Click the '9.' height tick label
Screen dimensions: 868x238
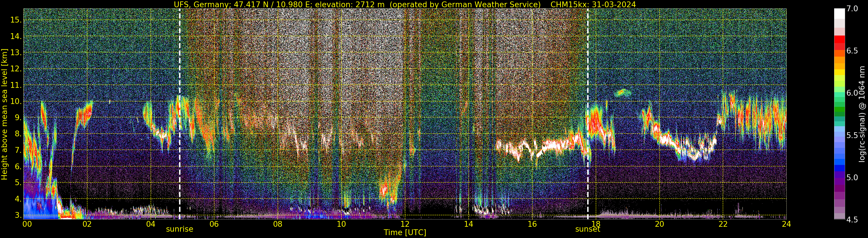coord(18,118)
